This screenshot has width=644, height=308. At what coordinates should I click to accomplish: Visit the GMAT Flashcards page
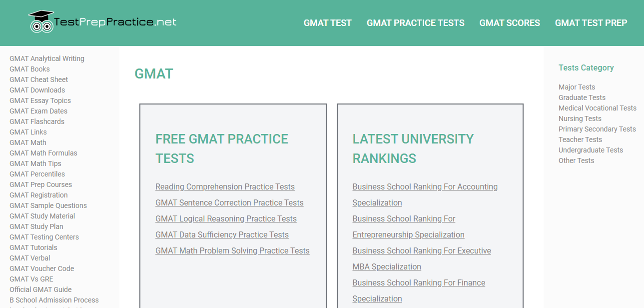pos(37,121)
